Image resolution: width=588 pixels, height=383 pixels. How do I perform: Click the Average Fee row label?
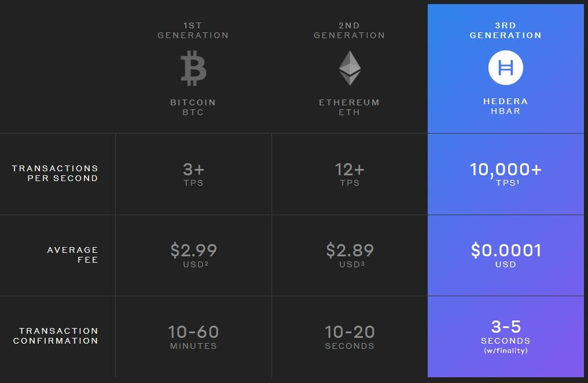[x=73, y=255]
